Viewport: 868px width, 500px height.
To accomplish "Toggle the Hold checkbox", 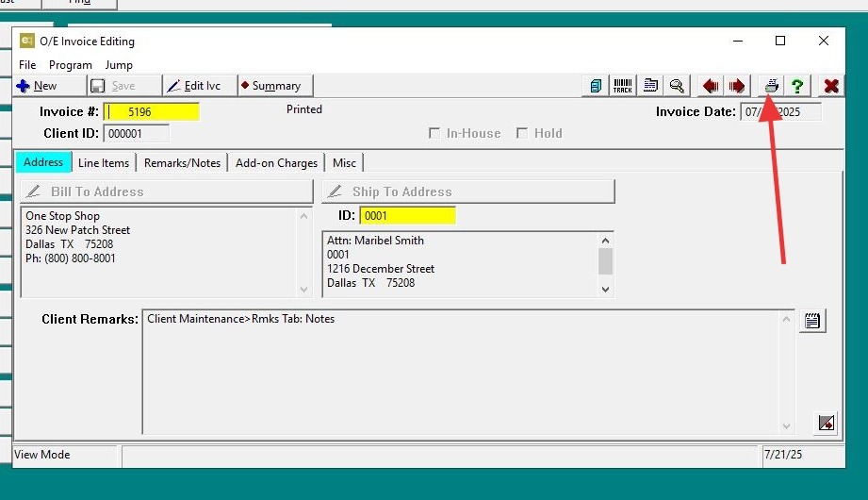I will click(x=521, y=133).
